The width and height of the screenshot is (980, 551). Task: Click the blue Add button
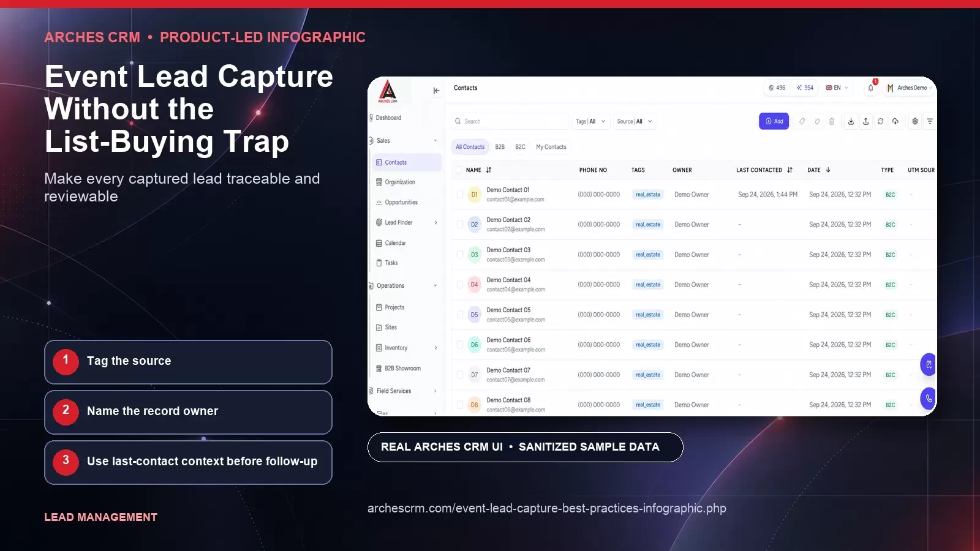pos(774,121)
